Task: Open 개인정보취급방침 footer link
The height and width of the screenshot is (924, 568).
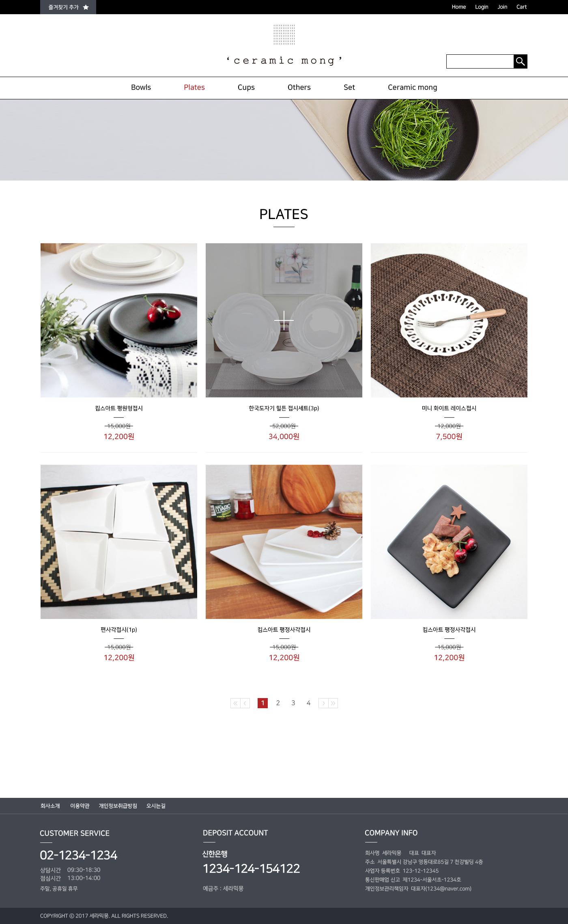Action: (118, 806)
